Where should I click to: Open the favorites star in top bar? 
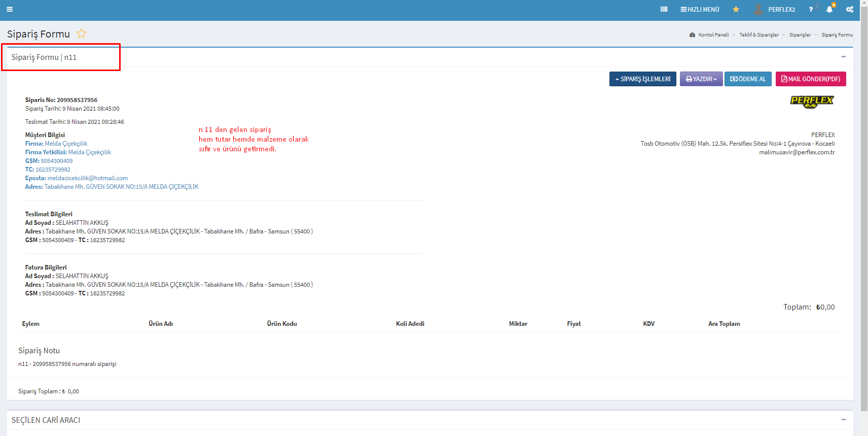pyautogui.click(x=736, y=9)
